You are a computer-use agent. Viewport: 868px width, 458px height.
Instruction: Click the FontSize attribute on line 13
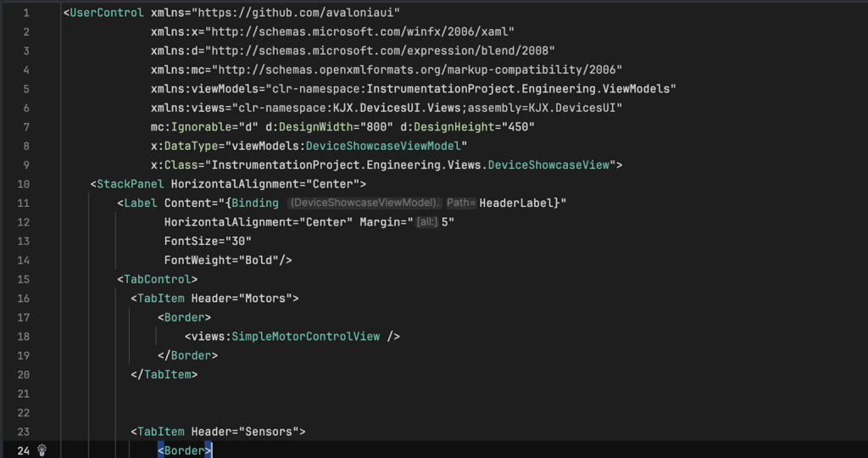point(192,241)
